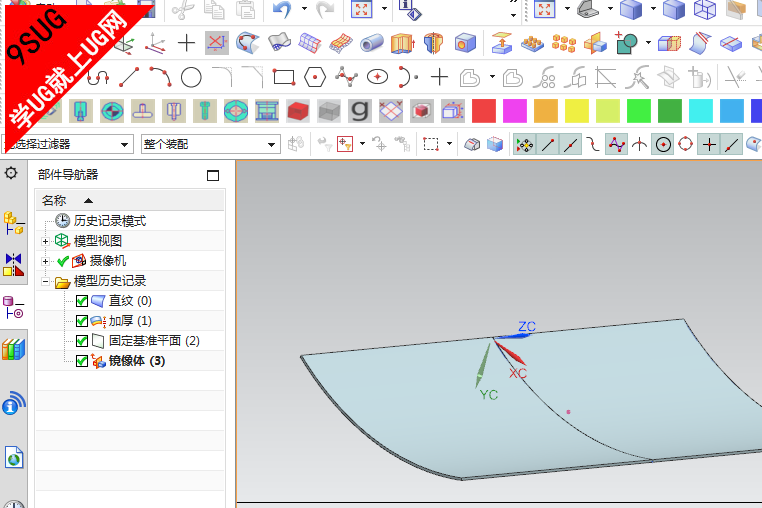Sort by 名称 column header
The image size is (762, 508).
coord(130,200)
